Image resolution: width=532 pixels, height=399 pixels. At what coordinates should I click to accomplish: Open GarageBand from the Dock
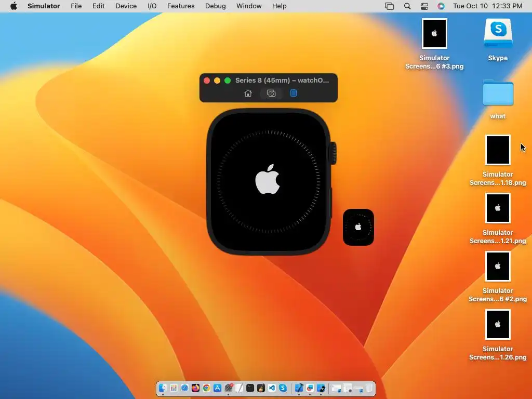pos(261,388)
